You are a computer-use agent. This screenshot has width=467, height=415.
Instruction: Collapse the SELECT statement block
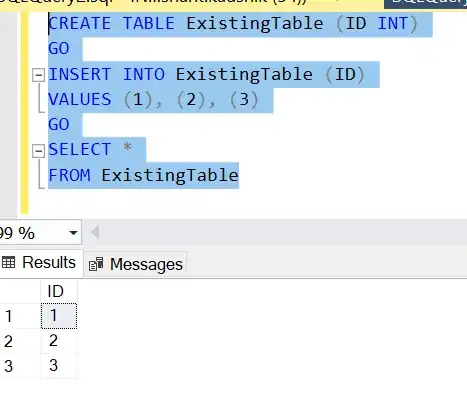(38, 151)
